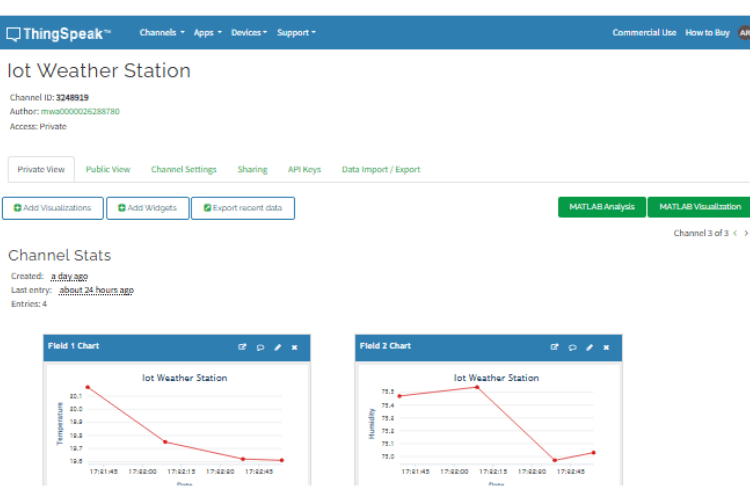Viewport: 750px width, 500px height.
Task: Click Export recent data button
Action: (243, 208)
